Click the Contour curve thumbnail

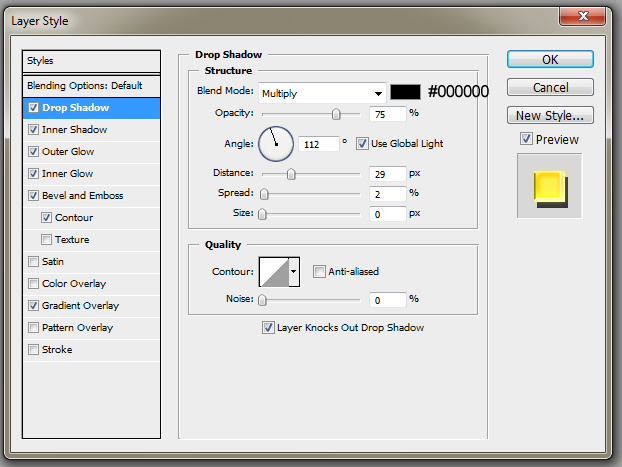point(274,272)
